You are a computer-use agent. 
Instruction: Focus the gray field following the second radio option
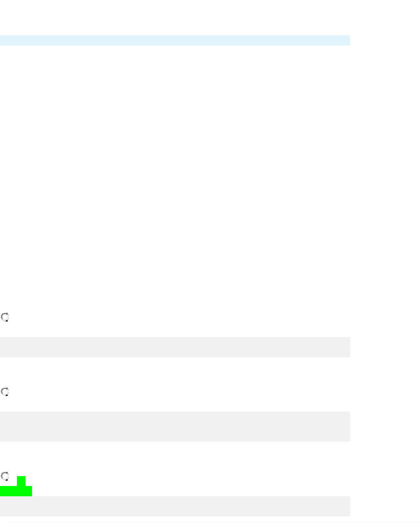point(175,426)
